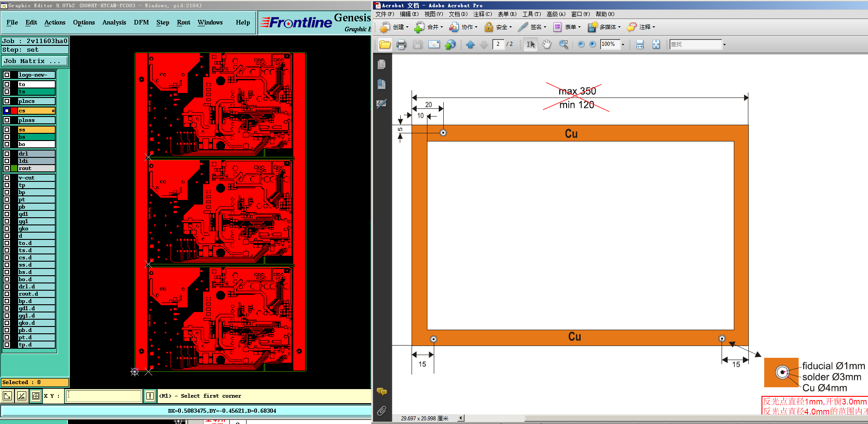This screenshot has width=868, height=424.
Task: Toggle the drl layer checkbox
Action: click(x=7, y=154)
